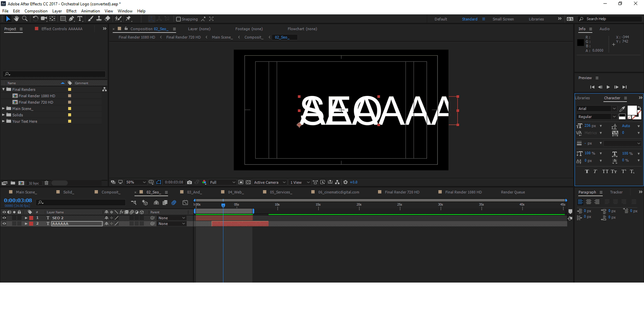The height and width of the screenshot is (326, 644).
Task: Take a snapshot with camera icon
Action: (x=189, y=182)
